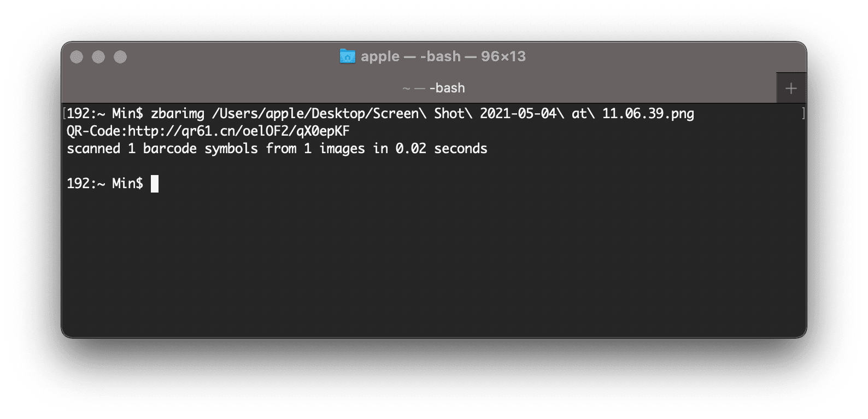Close the terminal window with red button
The width and height of the screenshot is (868, 419).
[77, 57]
